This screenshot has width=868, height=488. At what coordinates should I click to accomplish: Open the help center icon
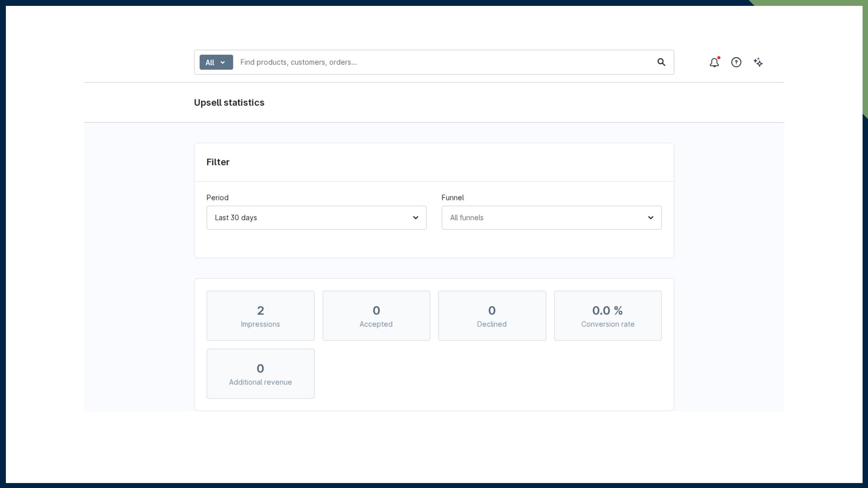coord(736,62)
